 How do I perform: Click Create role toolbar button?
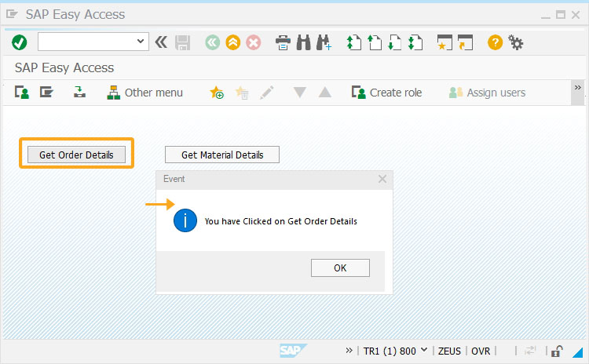(x=386, y=93)
